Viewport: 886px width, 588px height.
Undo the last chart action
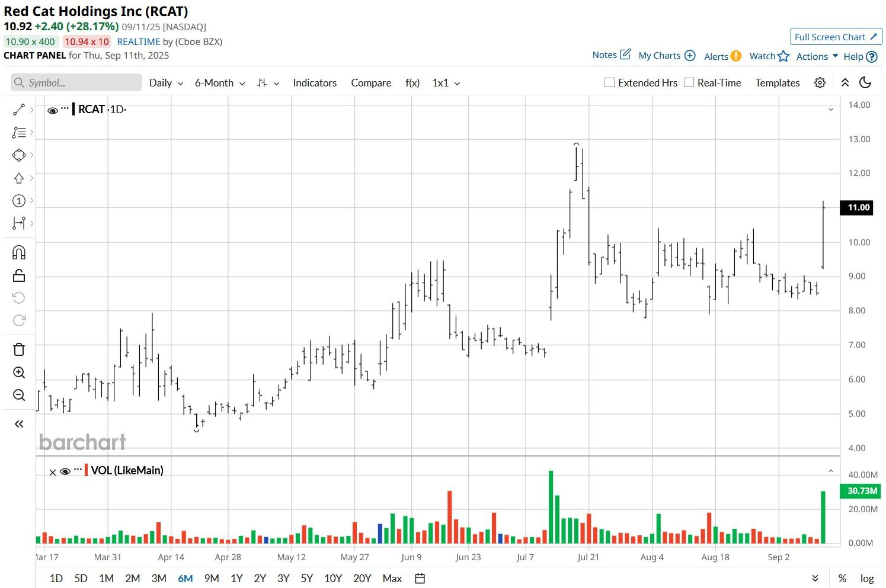pos(19,298)
